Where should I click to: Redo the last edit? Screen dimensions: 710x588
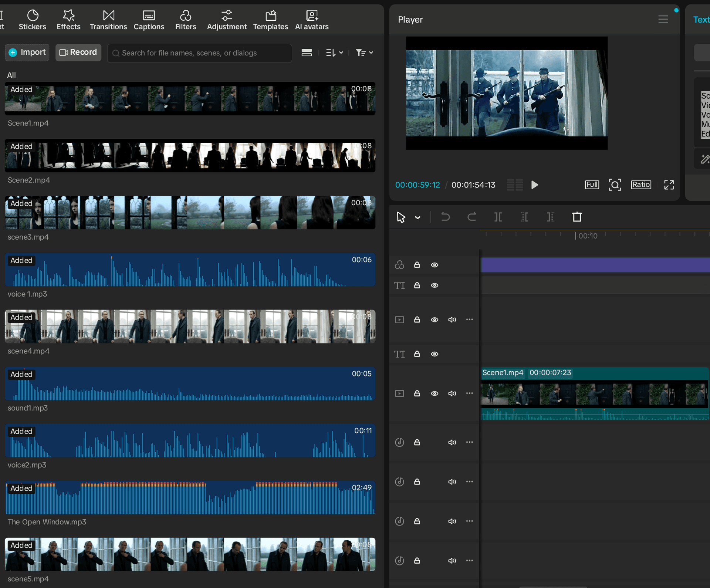point(471,217)
